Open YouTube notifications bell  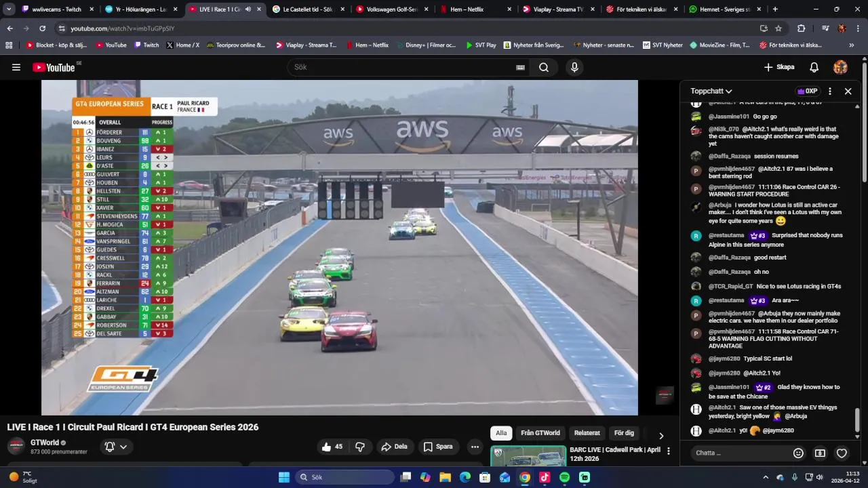click(814, 67)
